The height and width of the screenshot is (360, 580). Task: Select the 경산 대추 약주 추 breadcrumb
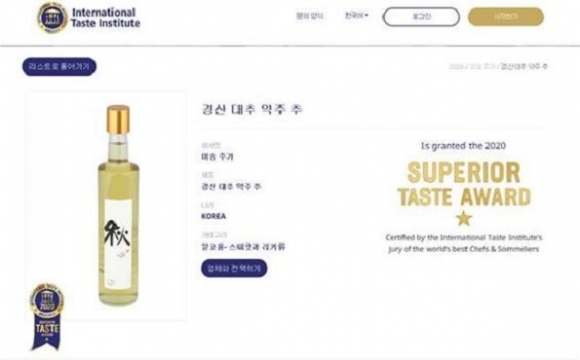pyautogui.click(x=524, y=67)
